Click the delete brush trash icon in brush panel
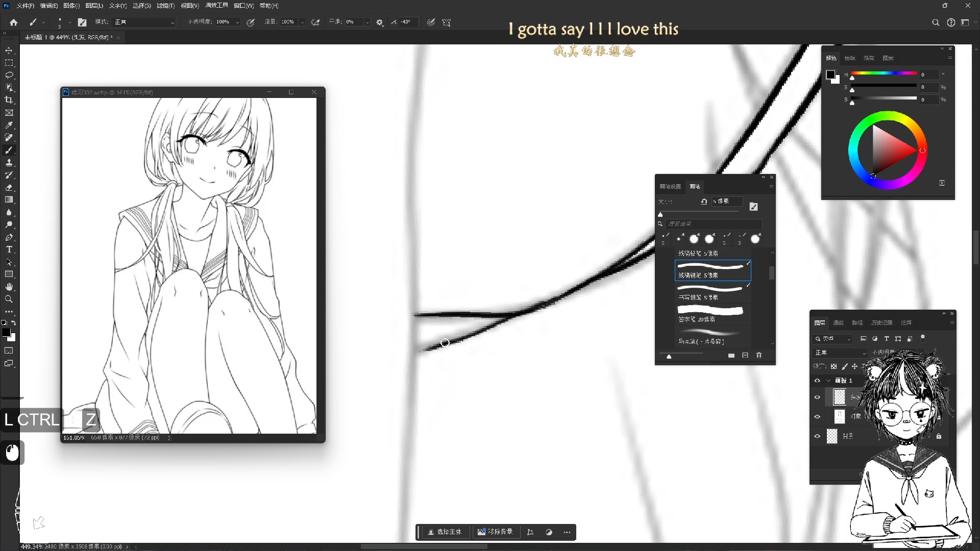 coord(759,356)
